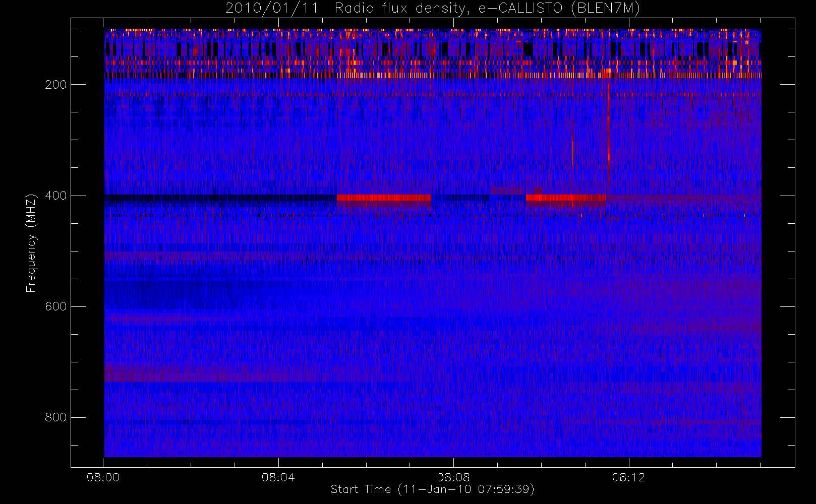Click the Frequency (MHz) axis label

click(31, 243)
